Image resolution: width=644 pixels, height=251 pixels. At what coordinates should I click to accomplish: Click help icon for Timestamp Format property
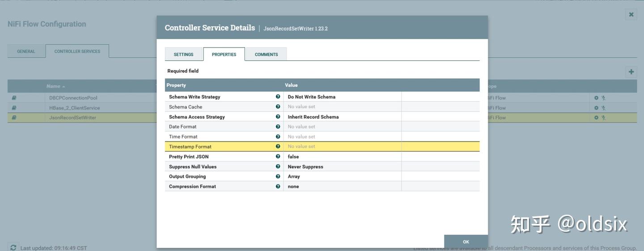click(x=278, y=146)
